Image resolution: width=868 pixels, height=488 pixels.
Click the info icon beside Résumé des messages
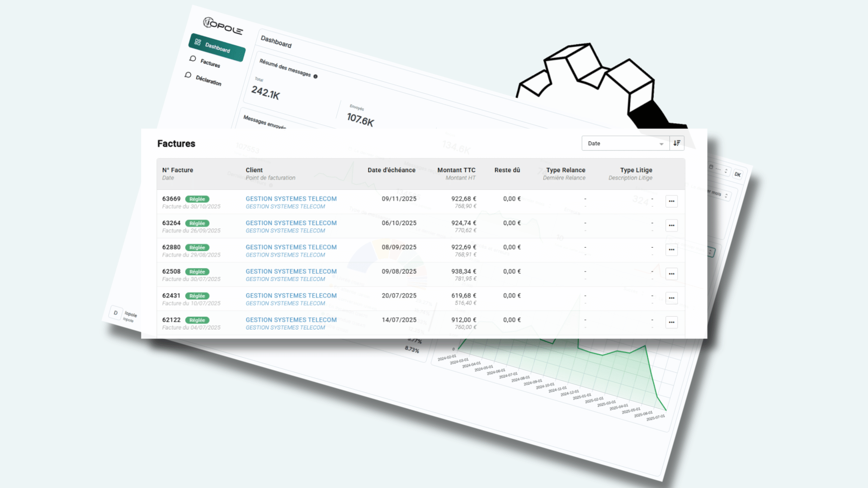(x=316, y=76)
